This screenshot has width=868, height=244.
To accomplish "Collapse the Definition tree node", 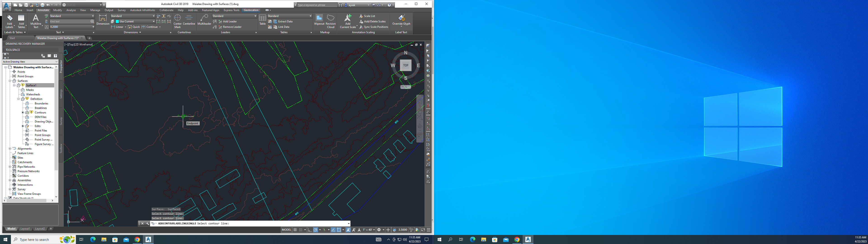I will click(x=19, y=99).
